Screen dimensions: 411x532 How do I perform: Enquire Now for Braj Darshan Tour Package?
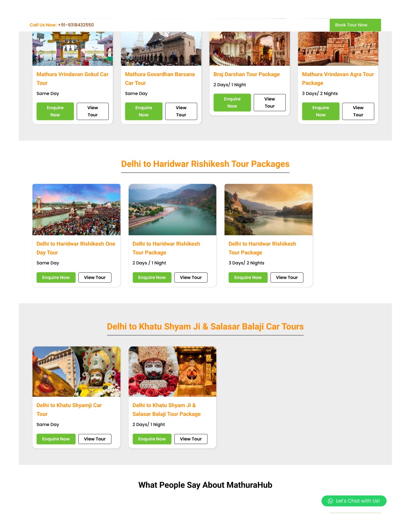[232, 102]
